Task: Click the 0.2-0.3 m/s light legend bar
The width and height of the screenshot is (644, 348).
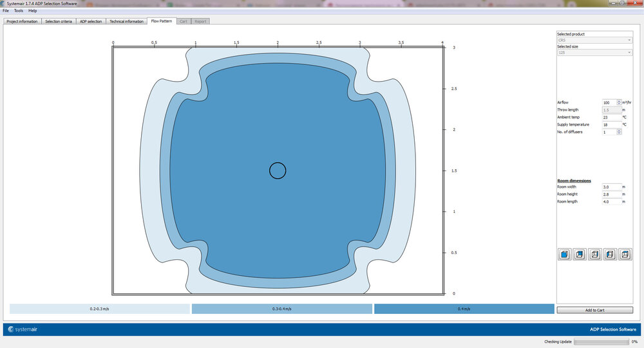Action: click(x=100, y=309)
